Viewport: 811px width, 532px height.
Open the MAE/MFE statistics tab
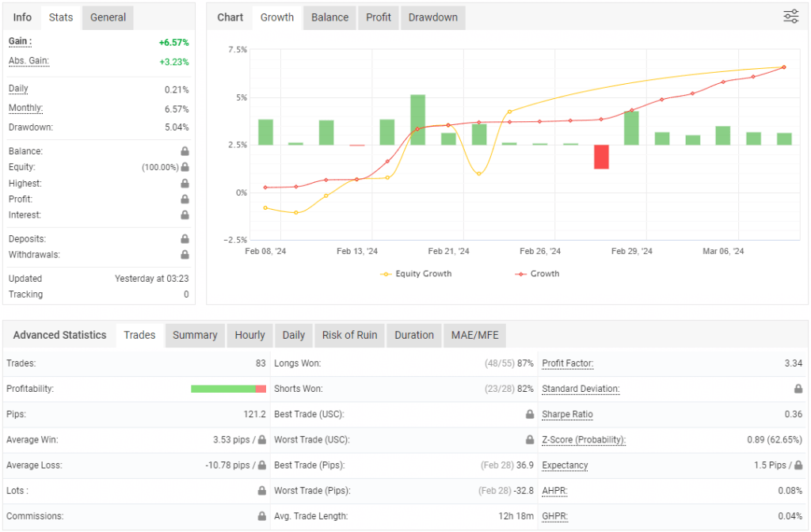click(x=474, y=335)
